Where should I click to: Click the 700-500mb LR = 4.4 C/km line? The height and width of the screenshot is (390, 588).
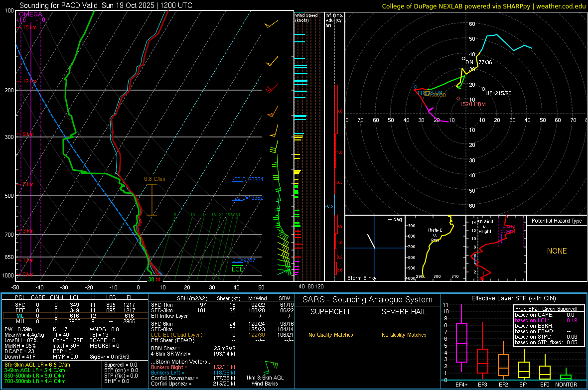(x=35, y=381)
